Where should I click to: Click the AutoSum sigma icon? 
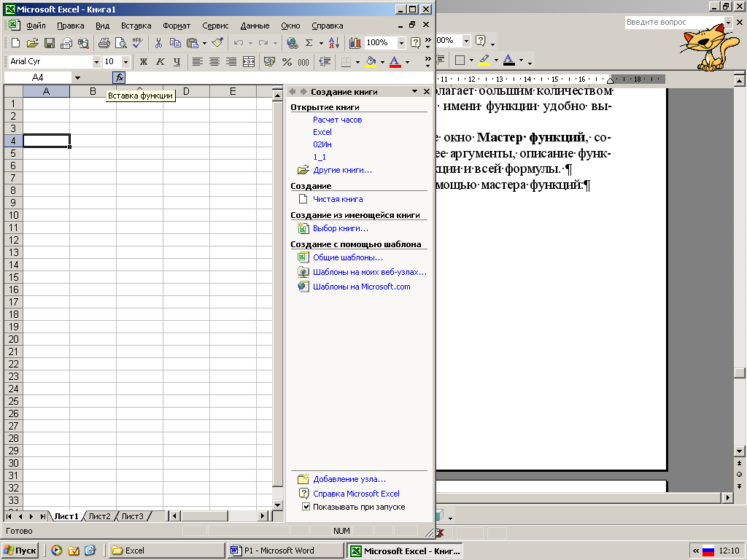(x=309, y=43)
